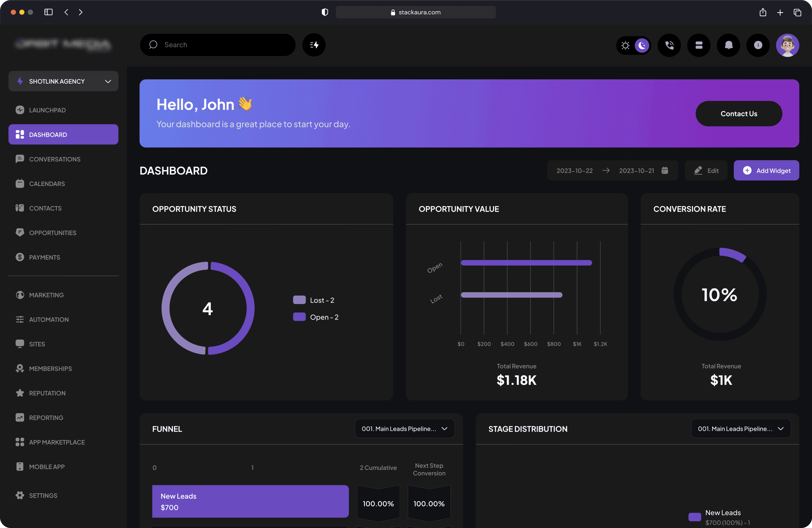The image size is (812, 528).
Task: Open the Funnel pipeline selector dropdown
Action: [x=405, y=428]
